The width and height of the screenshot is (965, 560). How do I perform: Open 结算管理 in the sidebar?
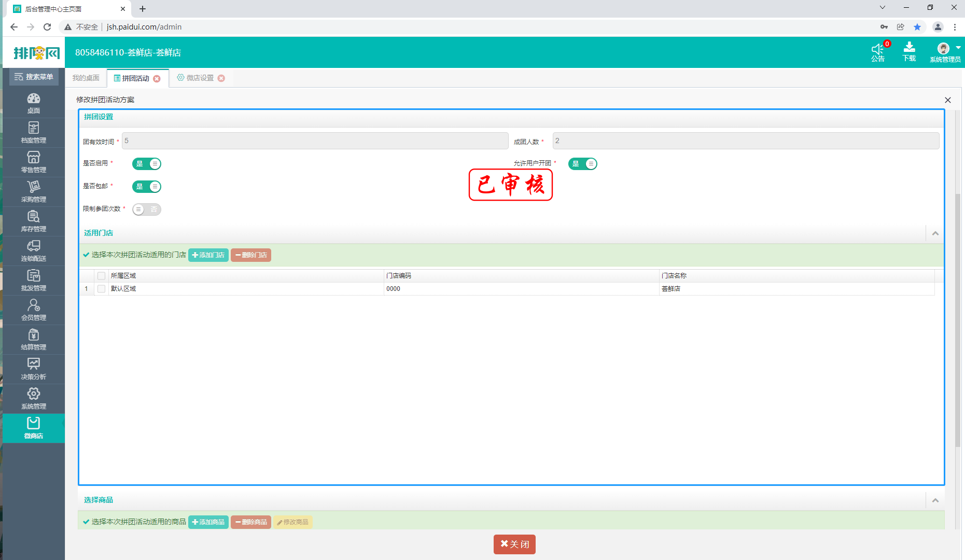click(34, 340)
